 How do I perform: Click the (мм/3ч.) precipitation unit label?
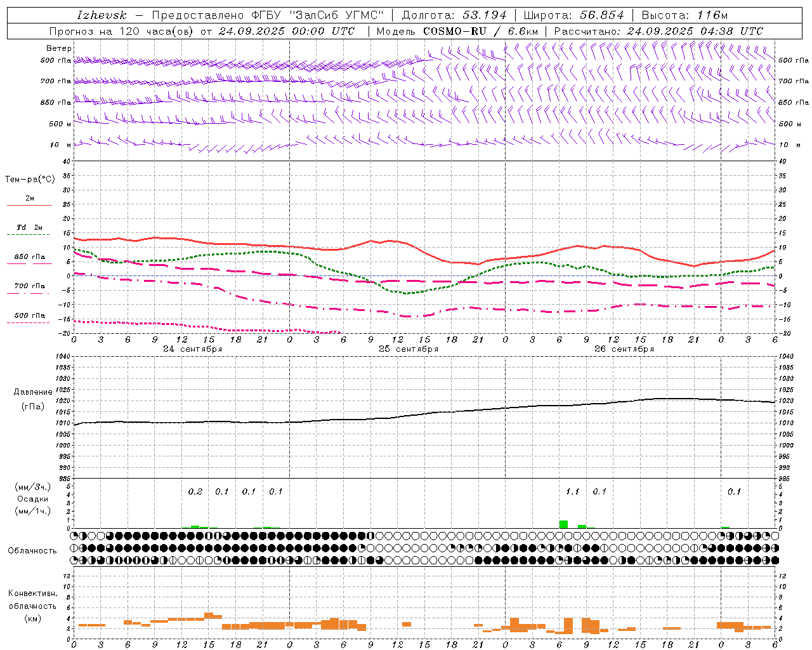click(33, 487)
